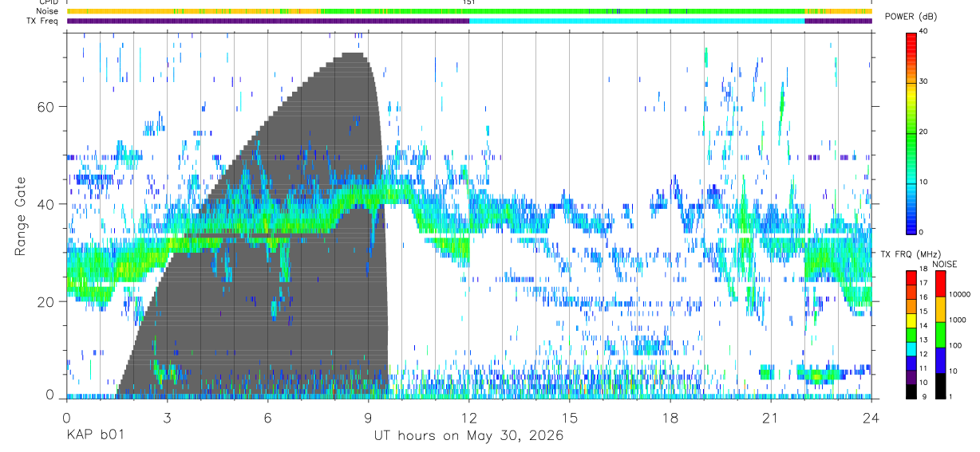The height and width of the screenshot is (452, 980).
Task: Click the rainbow POWER (dB) color bar
Action: pos(911,132)
